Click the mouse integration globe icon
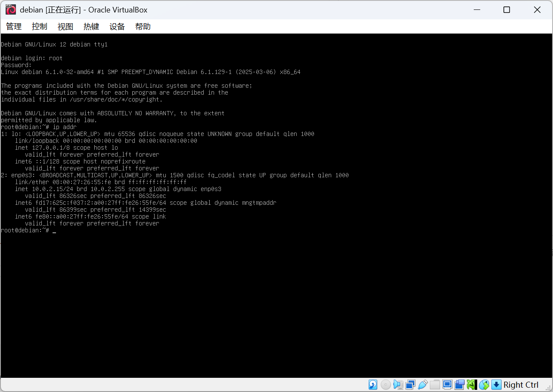Image resolution: width=553 pixels, height=392 pixels. (x=484, y=385)
